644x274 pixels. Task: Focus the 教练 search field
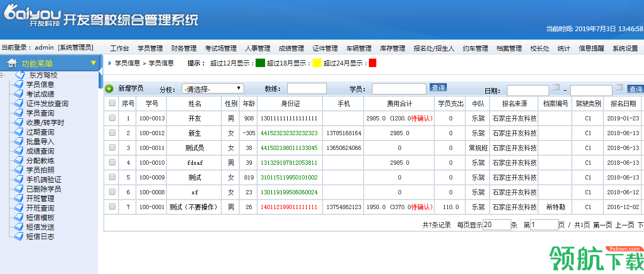(x=307, y=89)
